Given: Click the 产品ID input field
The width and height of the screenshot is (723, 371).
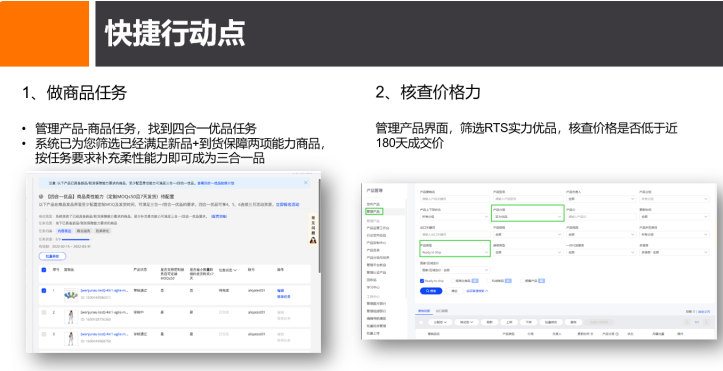Looking at the screenshot, I should (601, 217).
